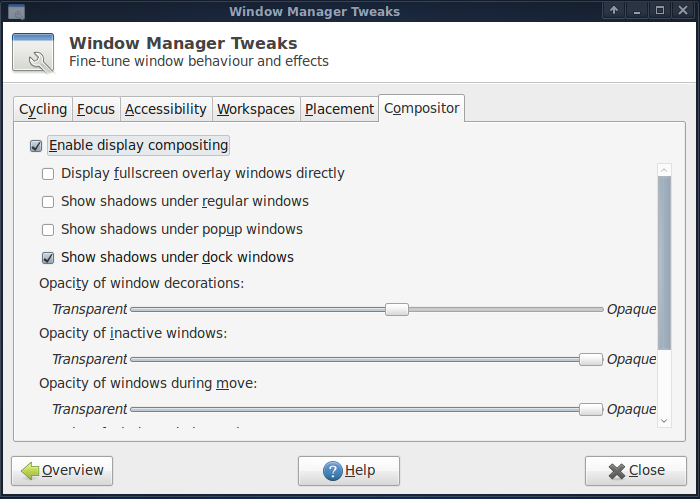Click the inactive windows opacity slider handle

(x=591, y=359)
